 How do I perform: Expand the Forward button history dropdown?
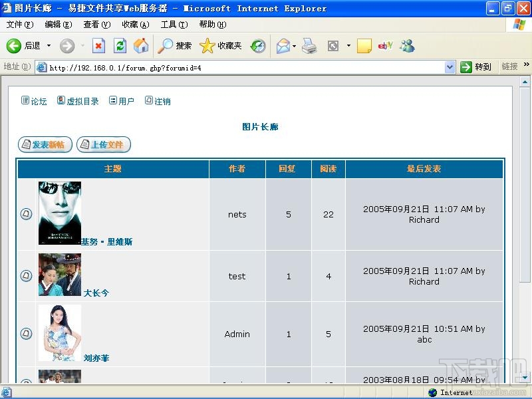point(82,45)
